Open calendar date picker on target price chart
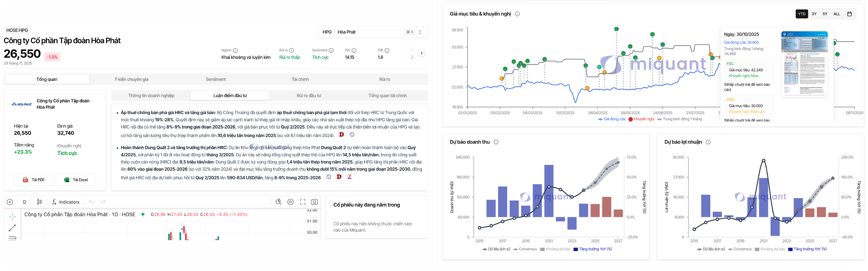Image resolution: width=868 pixels, height=271 pixels. tap(849, 14)
